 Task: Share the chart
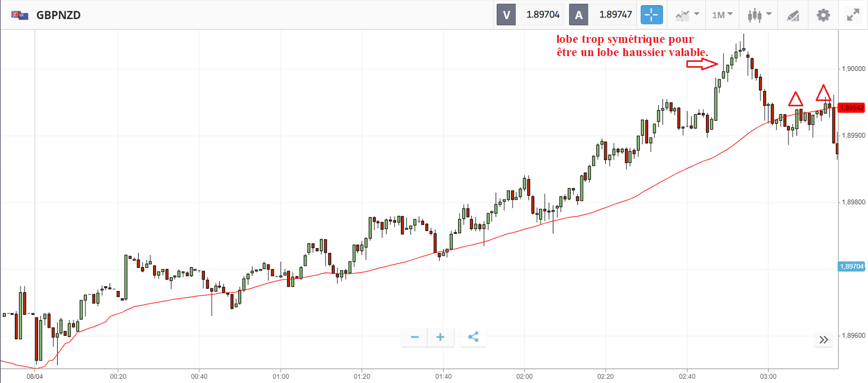pyautogui.click(x=473, y=337)
